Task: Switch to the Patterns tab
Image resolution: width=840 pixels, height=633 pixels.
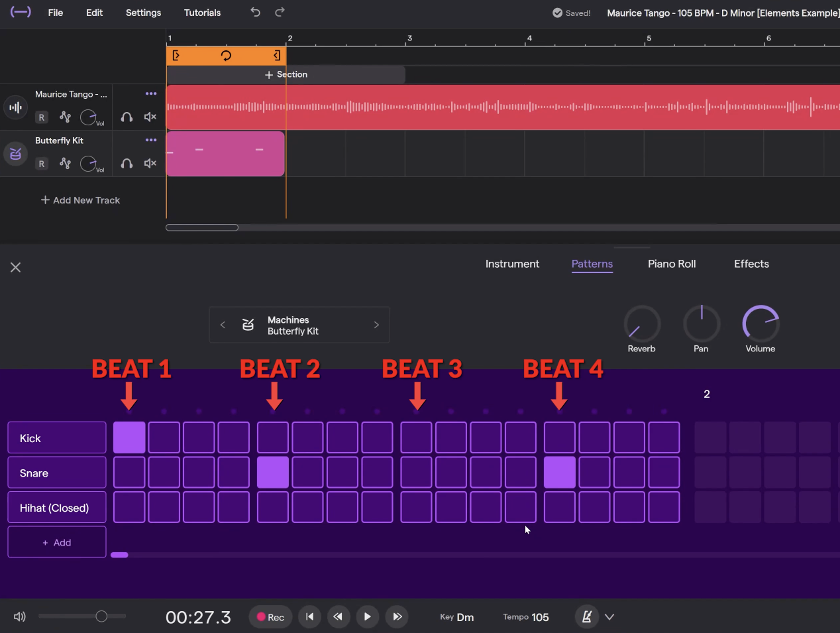Action: pyautogui.click(x=592, y=264)
